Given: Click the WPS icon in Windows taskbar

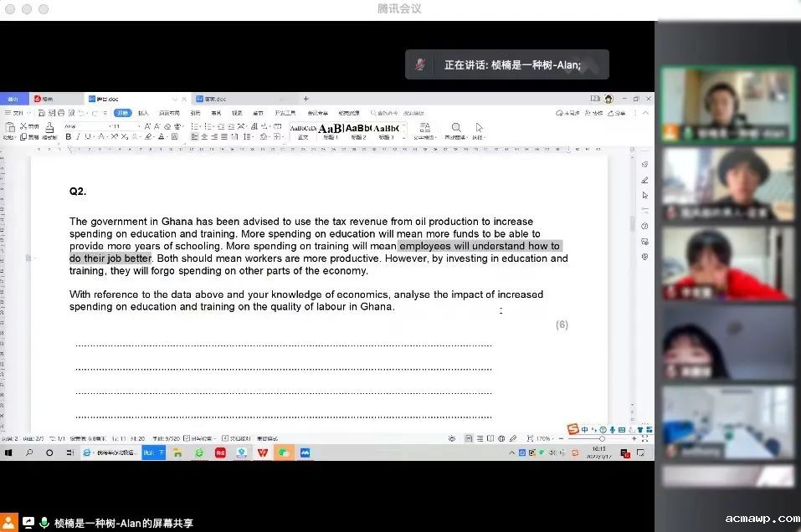Looking at the screenshot, I should coord(263,453).
